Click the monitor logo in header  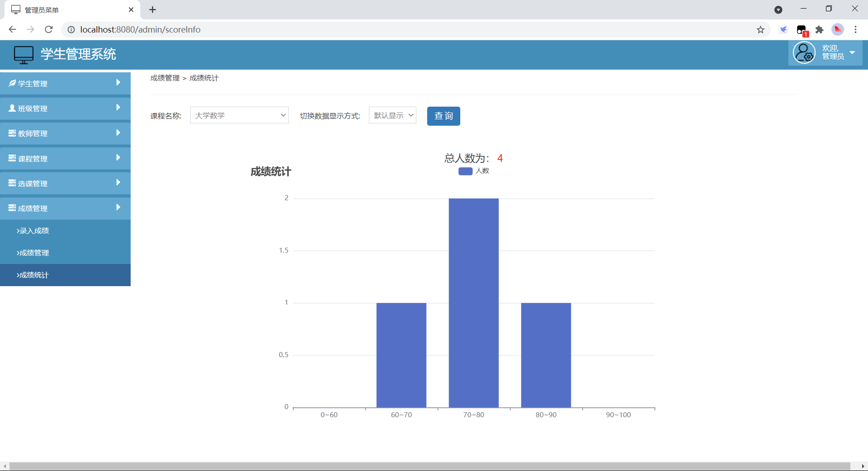[24, 55]
